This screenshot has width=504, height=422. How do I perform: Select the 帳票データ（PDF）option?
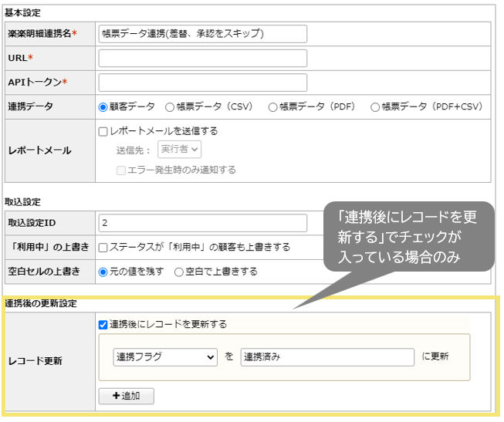click(272, 107)
